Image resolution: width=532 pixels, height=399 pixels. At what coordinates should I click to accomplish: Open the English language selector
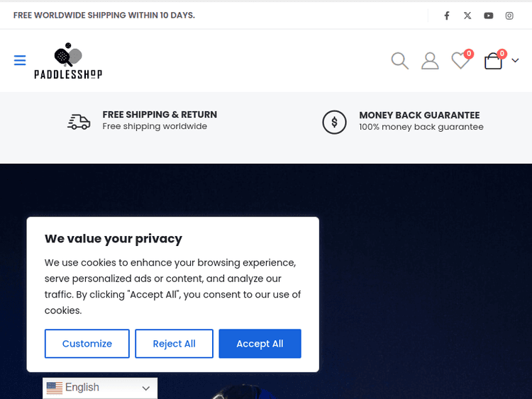pos(100,388)
